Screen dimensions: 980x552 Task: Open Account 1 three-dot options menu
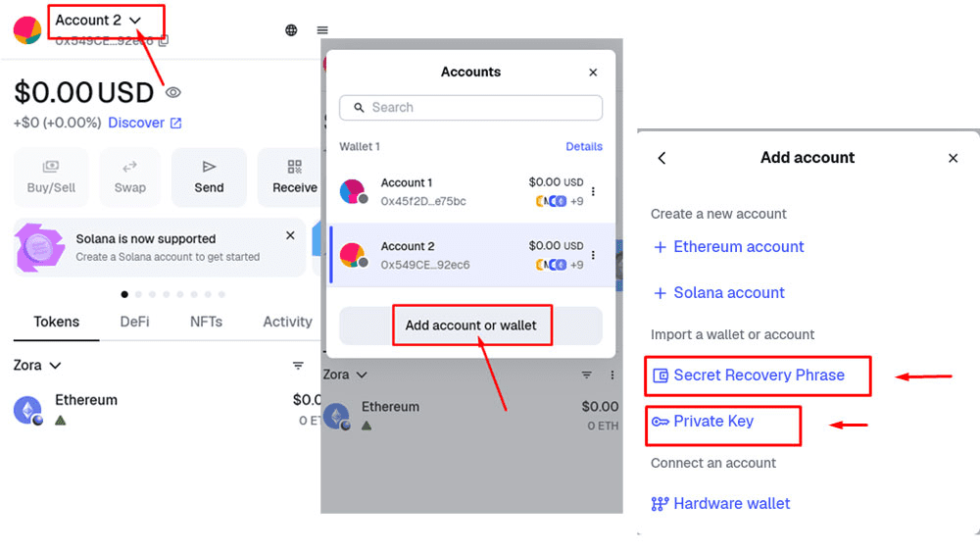click(x=593, y=192)
